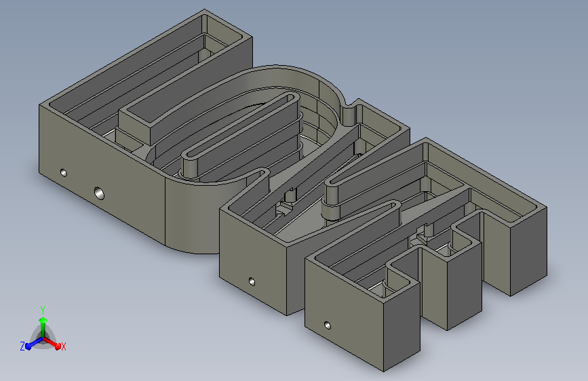Click the red X axis of the triad
The height and width of the screenshot is (381, 588).
click(x=54, y=344)
